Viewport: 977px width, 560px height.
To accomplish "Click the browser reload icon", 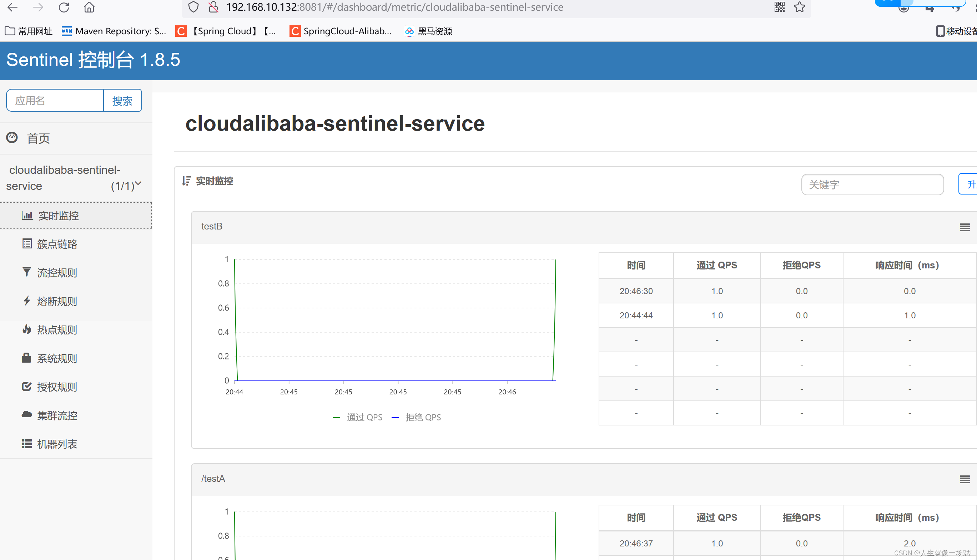I will [x=64, y=7].
